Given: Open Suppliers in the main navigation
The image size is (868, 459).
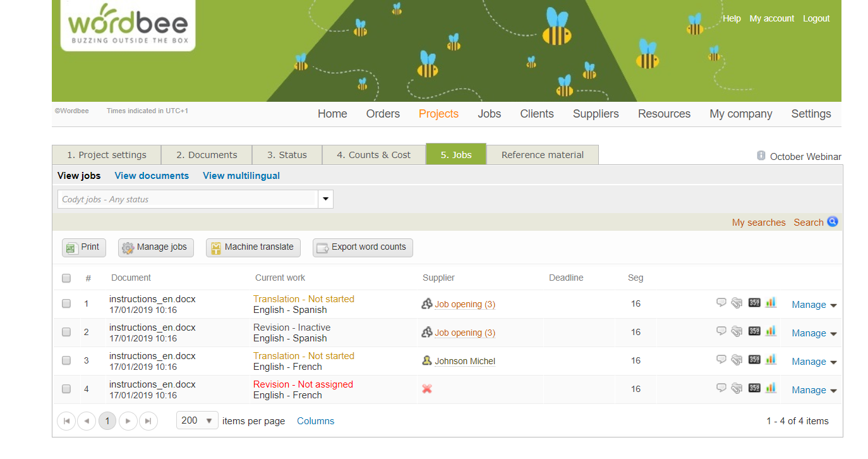Looking at the screenshot, I should [596, 114].
